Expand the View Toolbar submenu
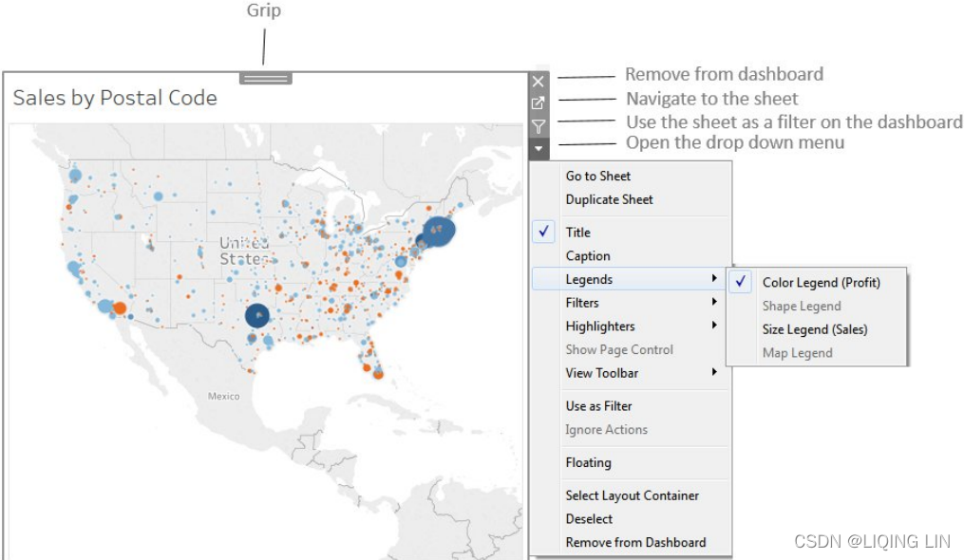 632,372
